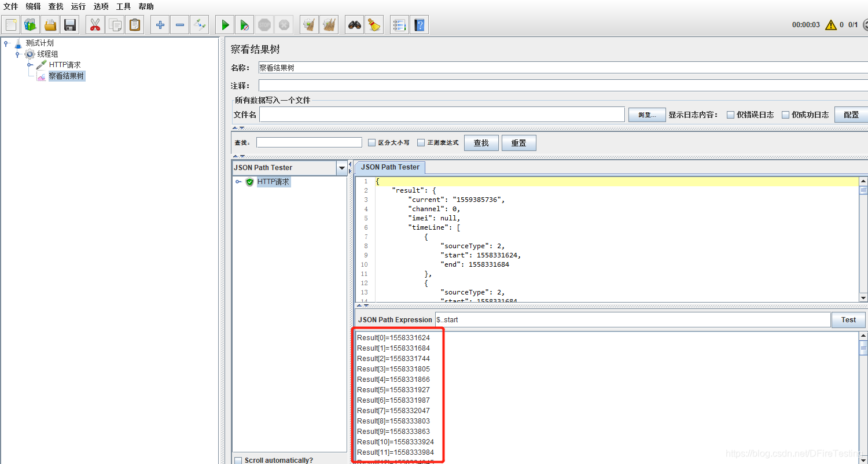Reset search with the brush icon
This screenshot has height=464, width=868.
(374, 25)
